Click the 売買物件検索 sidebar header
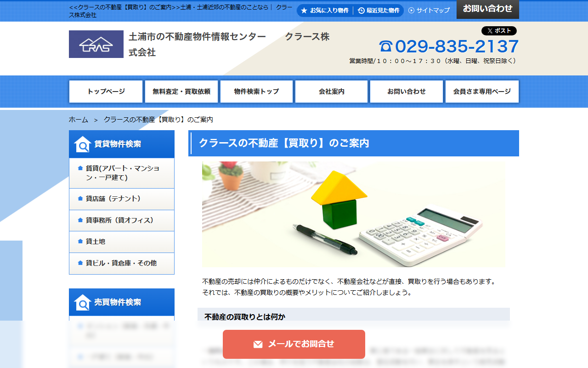 (122, 302)
